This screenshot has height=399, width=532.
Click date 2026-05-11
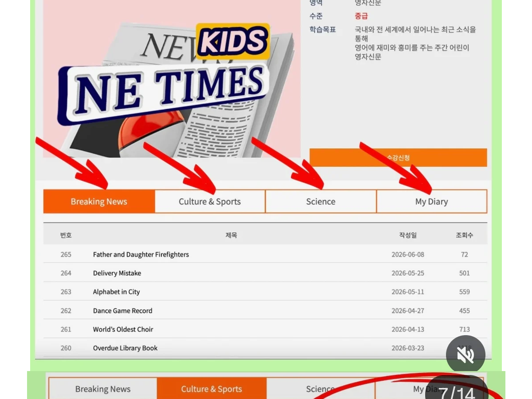[x=408, y=292]
